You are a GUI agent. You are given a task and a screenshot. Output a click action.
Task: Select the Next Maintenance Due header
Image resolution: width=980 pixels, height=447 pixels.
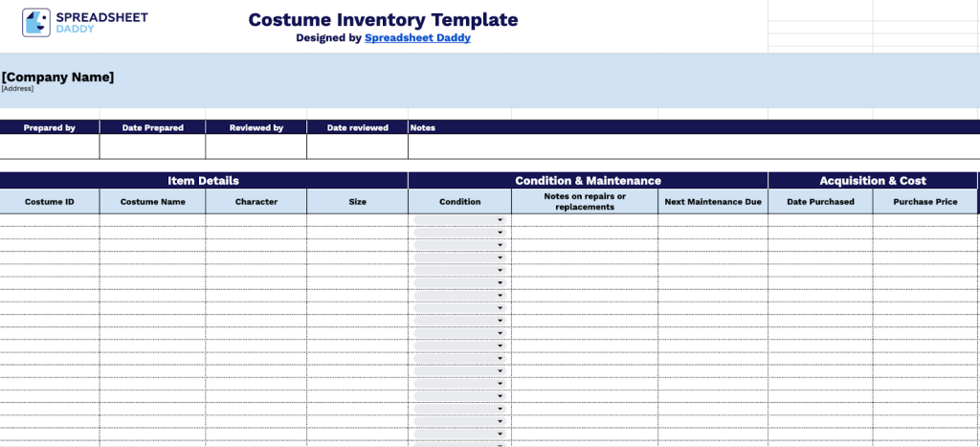point(712,202)
